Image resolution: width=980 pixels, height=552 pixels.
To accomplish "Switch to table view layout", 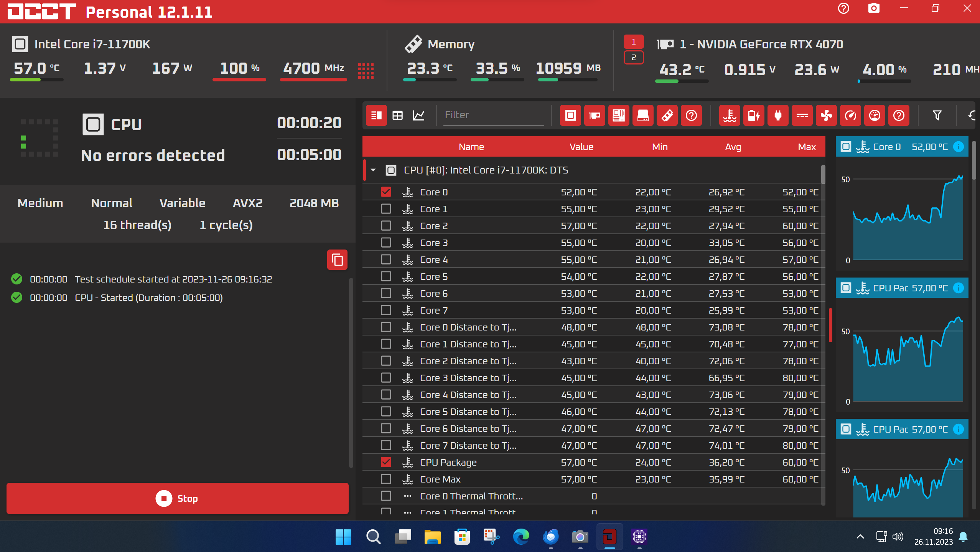I will (x=397, y=115).
